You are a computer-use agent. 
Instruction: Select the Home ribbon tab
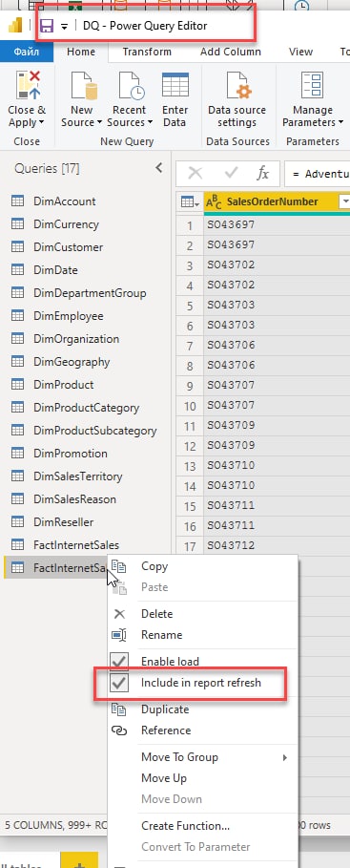point(81,52)
